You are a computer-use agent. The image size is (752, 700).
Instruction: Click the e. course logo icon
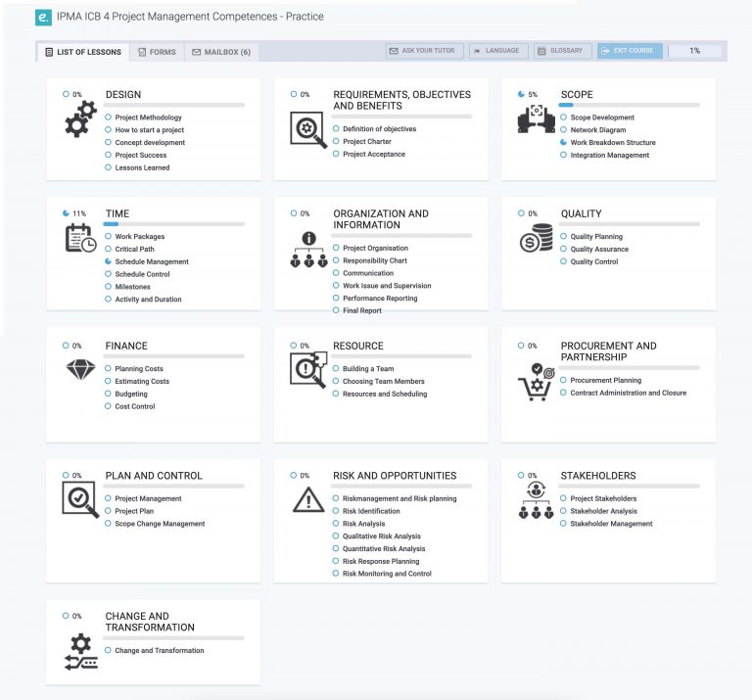(43, 18)
